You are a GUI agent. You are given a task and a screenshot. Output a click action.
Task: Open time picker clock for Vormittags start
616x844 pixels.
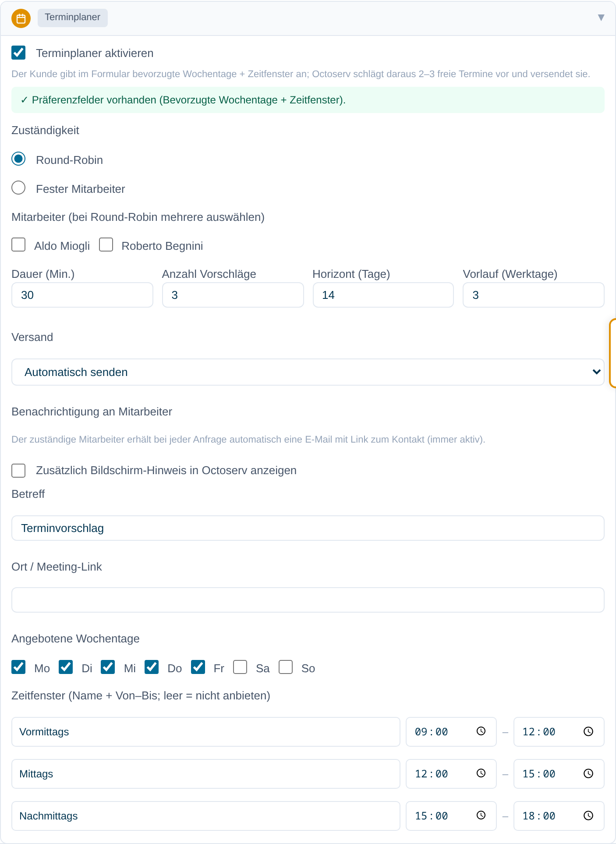[x=481, y=731]
